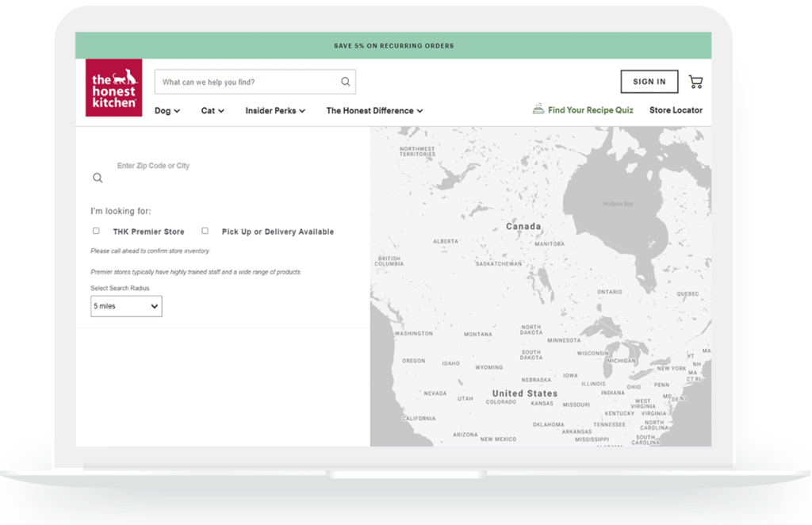The image size is (812, 525).
Task: Open the Select Search Radius dropdown
Action: 126,306
